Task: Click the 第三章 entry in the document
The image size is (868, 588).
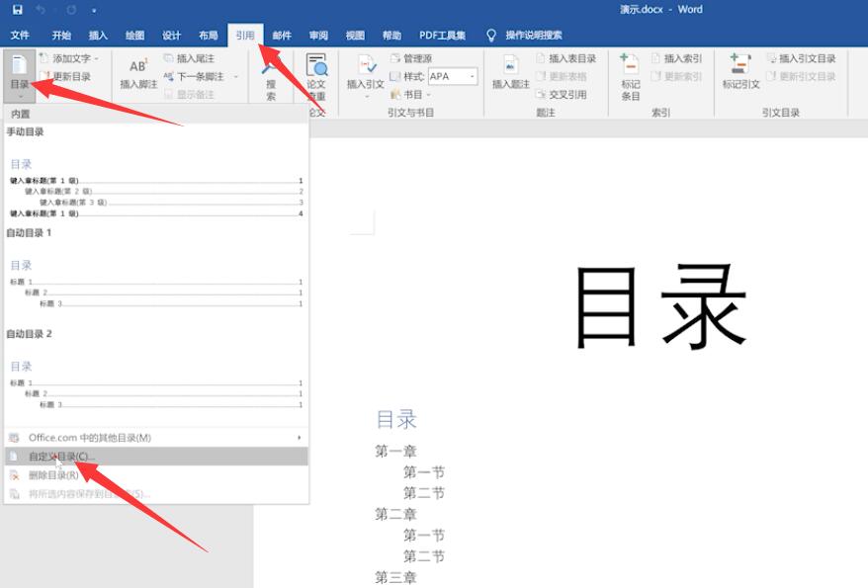Action: tap(395, 577)
